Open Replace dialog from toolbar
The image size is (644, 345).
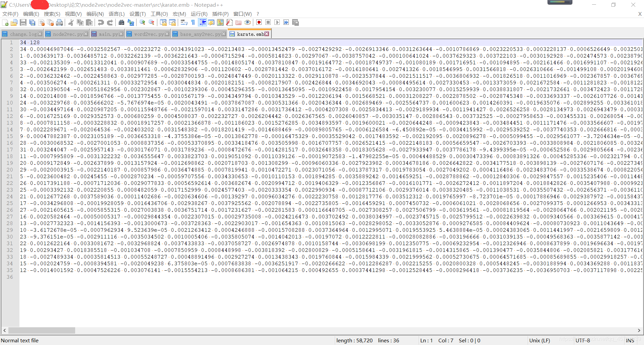[x=131, y=22]
